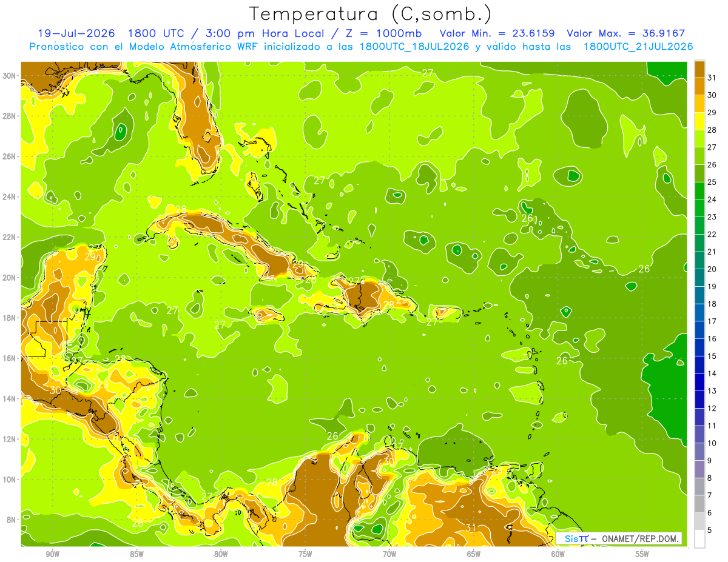Select the '19-Jul-2026' forecast date text
The height and width of the screenshot is (562, 728).
pyautogui.click(x=77, y=33)
